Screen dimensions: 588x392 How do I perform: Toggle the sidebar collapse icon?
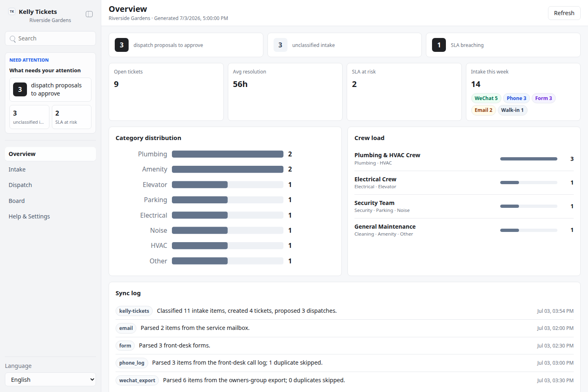click(89, 14)
